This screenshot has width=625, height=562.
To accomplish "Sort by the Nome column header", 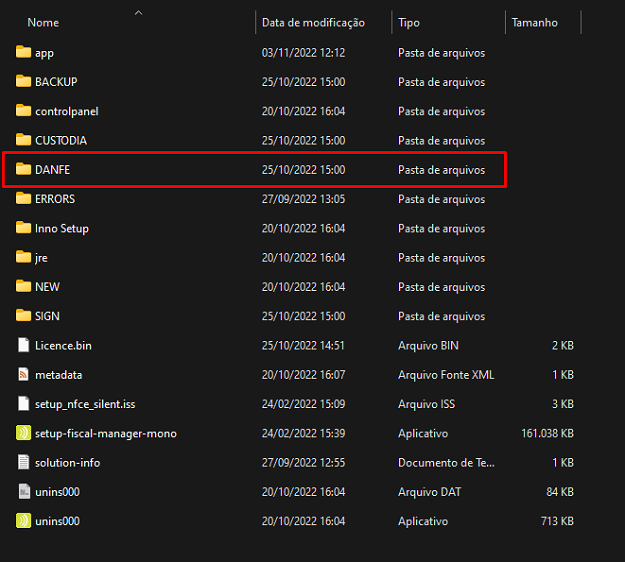I will click(x=43, y=23).
